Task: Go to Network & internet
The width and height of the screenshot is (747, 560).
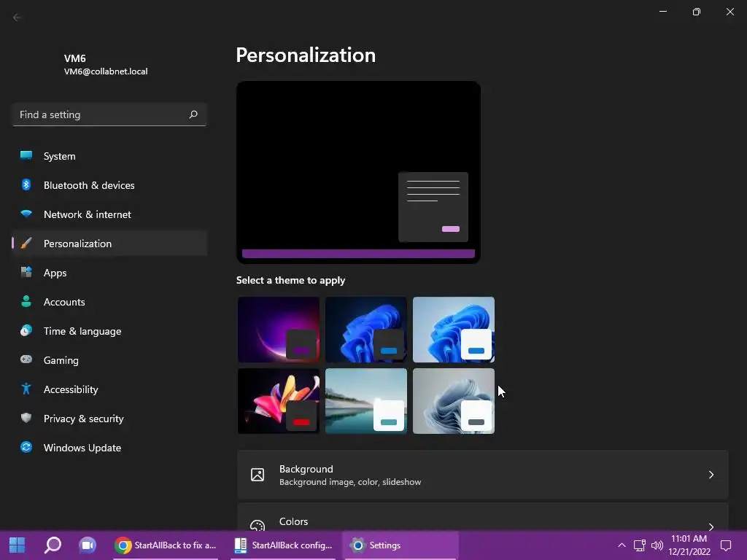Action: coord(109,214)
